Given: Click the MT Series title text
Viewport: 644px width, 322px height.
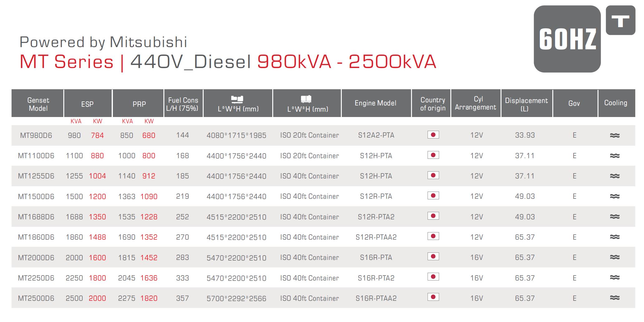Looking at the screenshot, I should (66, 61).
